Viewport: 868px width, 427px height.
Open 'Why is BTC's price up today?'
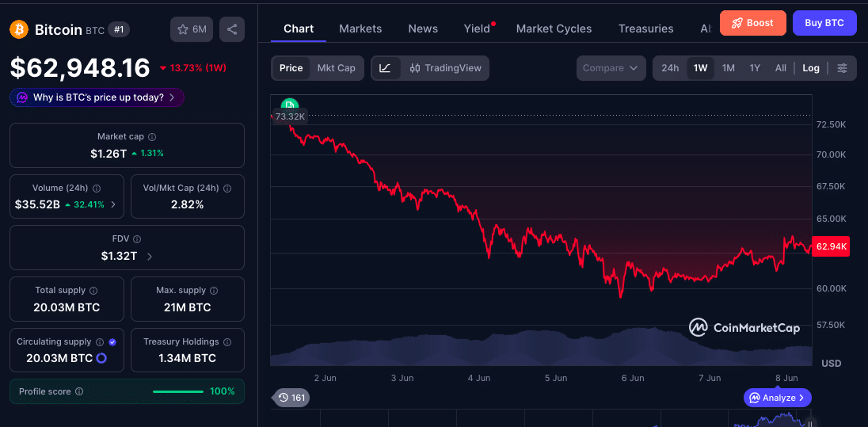[x=97, y=97]
